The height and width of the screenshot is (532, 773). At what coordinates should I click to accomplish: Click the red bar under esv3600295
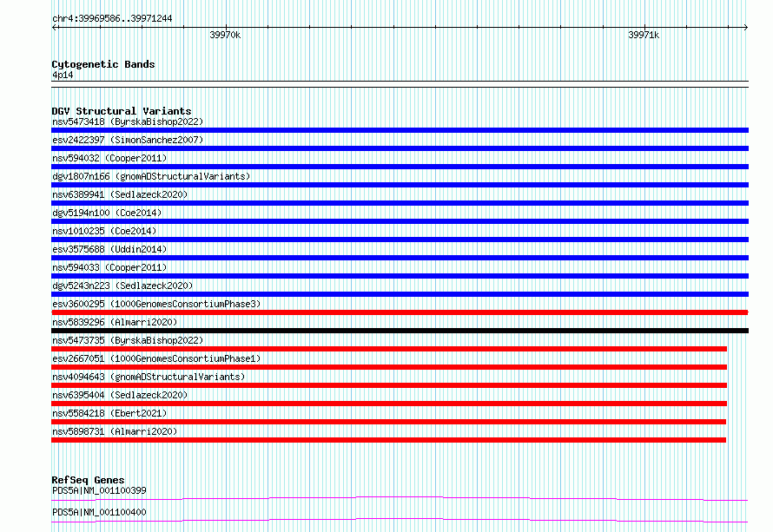pyautogui.click(x=400, y=312)
